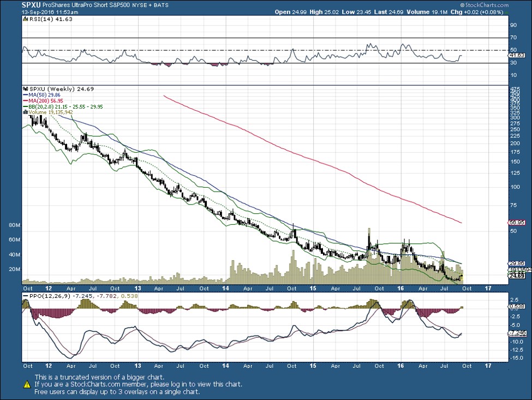Viewport: 532px width, 400px height.
Task: Click the volume bars icon in the legend
Action: click(x=26, y=112)
